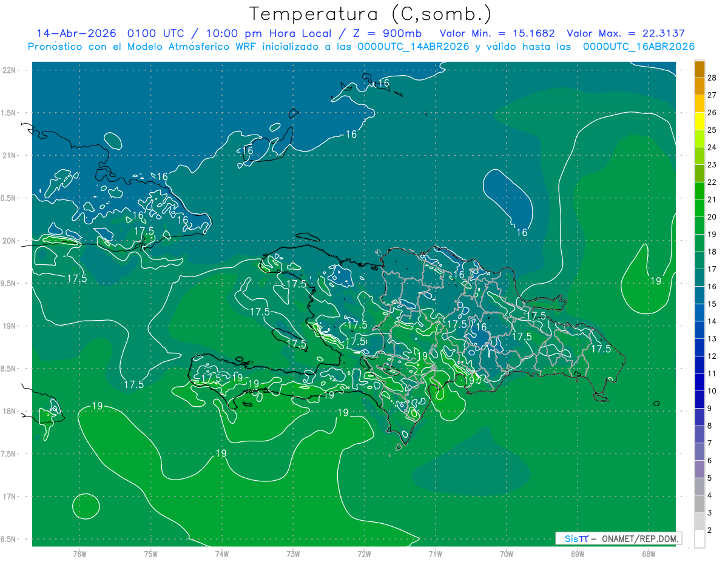The image size is (728, 562).
Task: Click the 17.5 contour label near 76W
Action: pyautogui.click(x=76, y=278)
